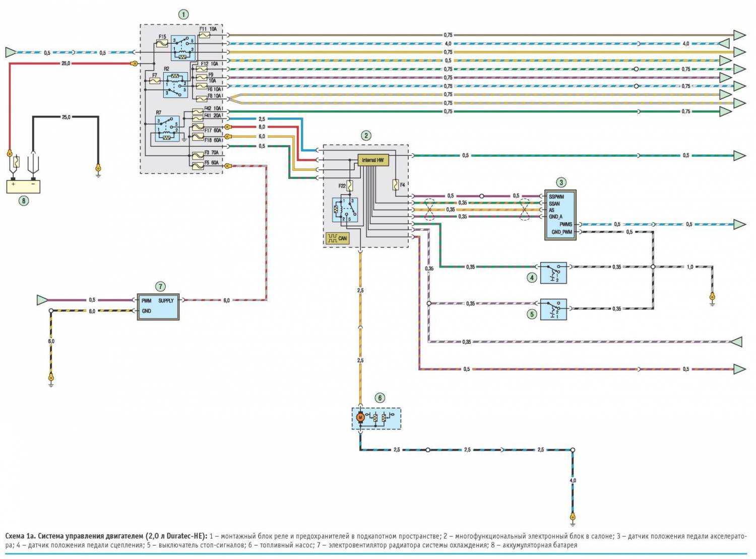Viewport: 756px width, 559px height.
Task: Click the circled number 2 marker
Action: pos(366,135)
